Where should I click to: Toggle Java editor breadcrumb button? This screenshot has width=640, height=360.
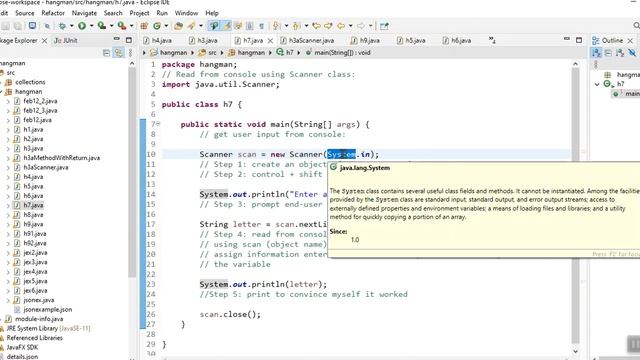[x=214, y=26]
